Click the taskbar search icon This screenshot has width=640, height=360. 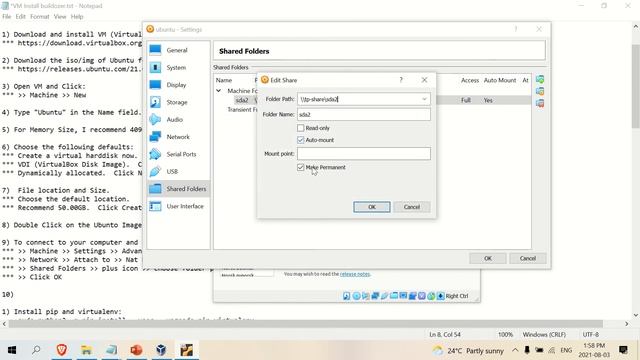point(36,350)
